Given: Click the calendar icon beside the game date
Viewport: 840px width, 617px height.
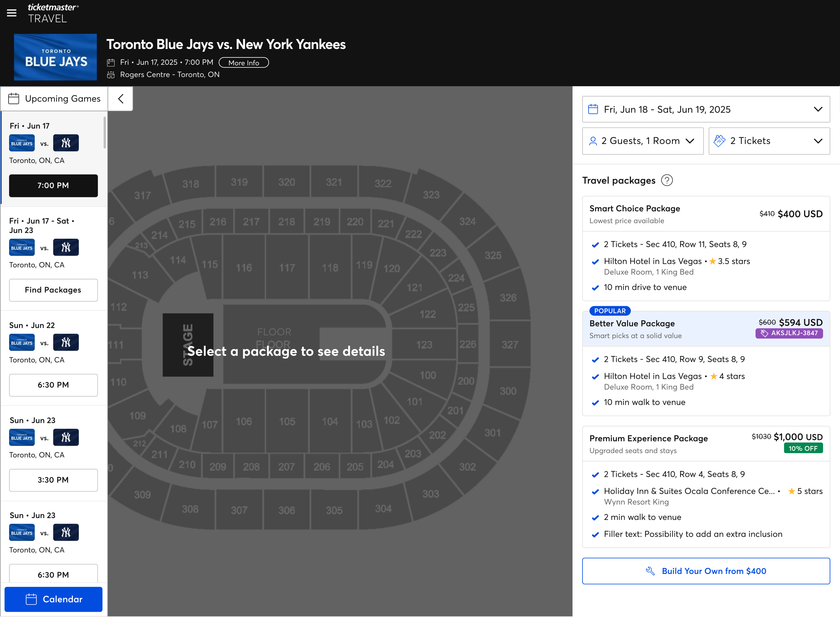Looking at the screenshot, I should point(111,63).
